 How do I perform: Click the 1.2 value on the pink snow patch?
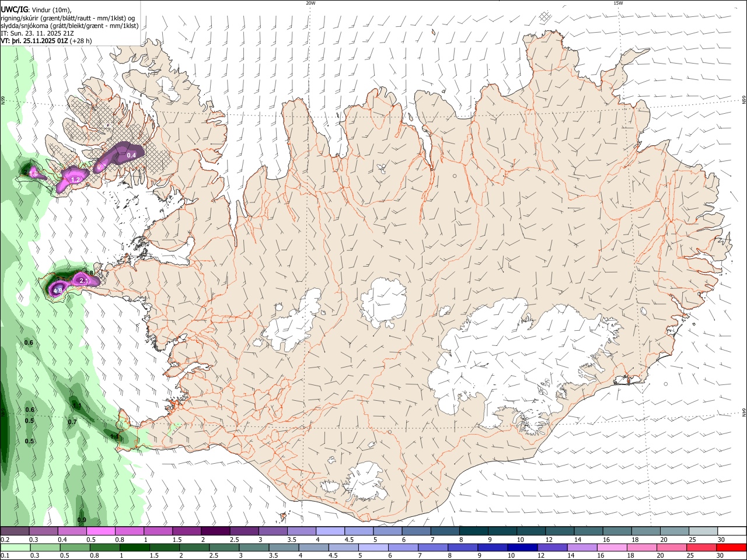point(75,180)
